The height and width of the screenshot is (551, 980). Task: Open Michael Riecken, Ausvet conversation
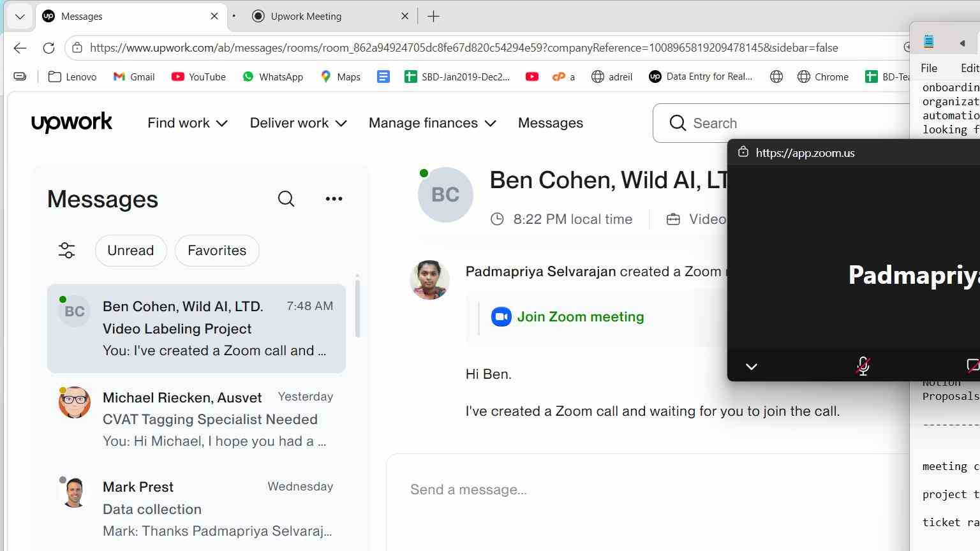click(x=197, y=419)
